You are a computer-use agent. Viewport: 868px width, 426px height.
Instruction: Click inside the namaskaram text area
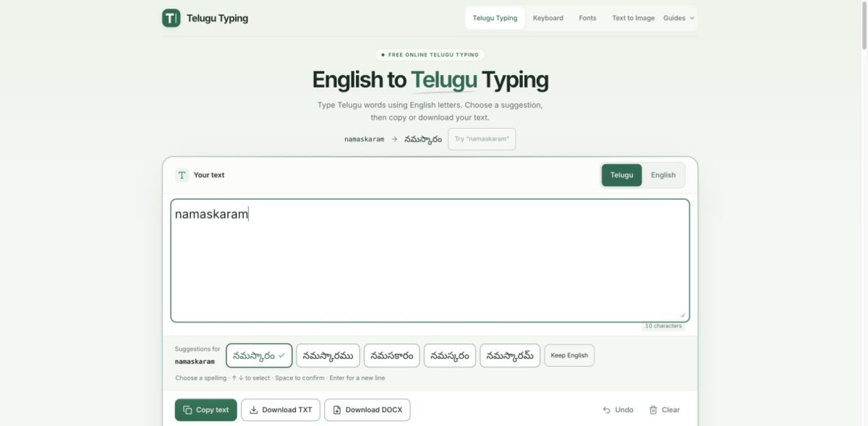(430, 260)
